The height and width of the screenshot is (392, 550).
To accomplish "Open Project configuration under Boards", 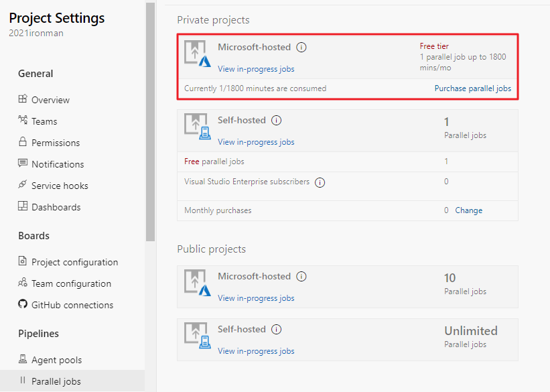I will click(x=74, y=262).
